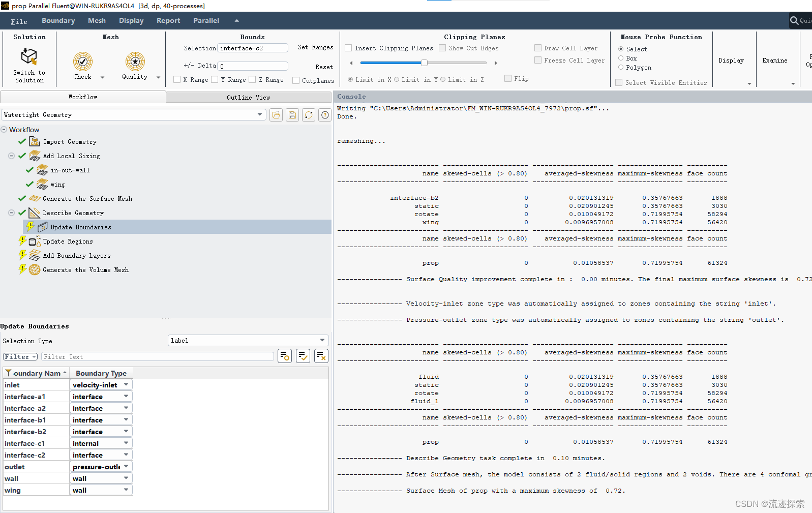
Task: Click the Reset bounds button
Action: pos(324,67)
